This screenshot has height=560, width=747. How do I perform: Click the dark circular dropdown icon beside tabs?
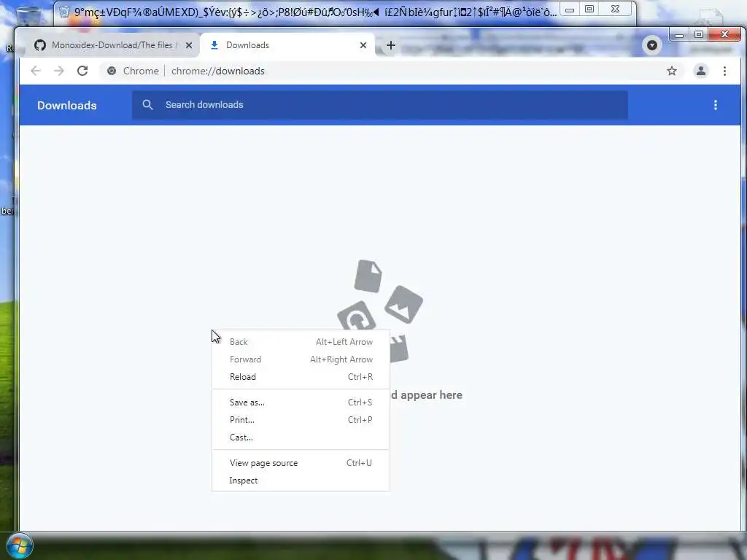point(651,45)
